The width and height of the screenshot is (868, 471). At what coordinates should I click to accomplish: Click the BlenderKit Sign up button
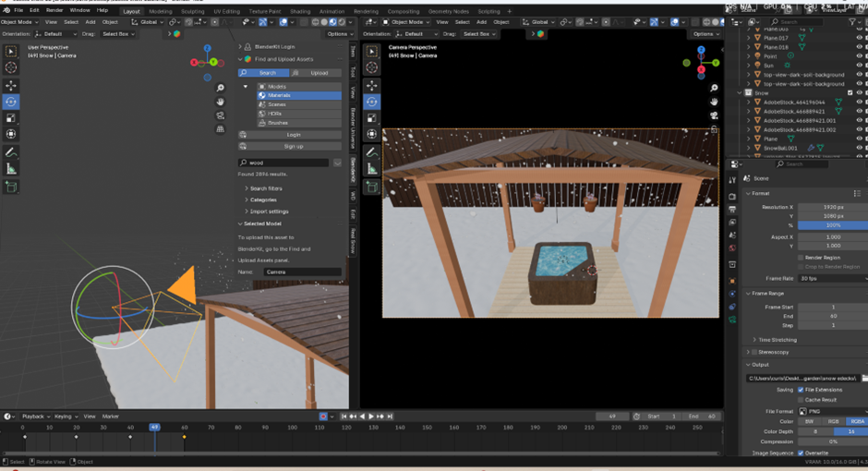(x=294, y=146)
